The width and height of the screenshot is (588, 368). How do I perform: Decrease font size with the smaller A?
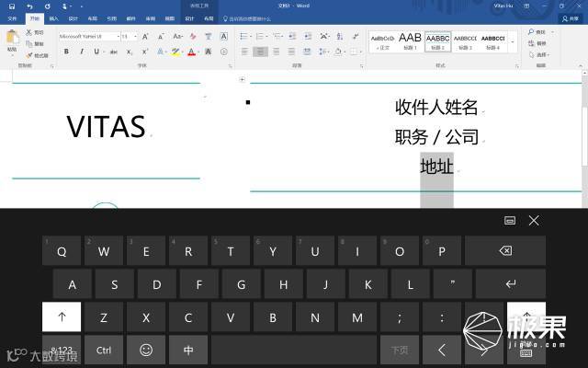point(161,37)
